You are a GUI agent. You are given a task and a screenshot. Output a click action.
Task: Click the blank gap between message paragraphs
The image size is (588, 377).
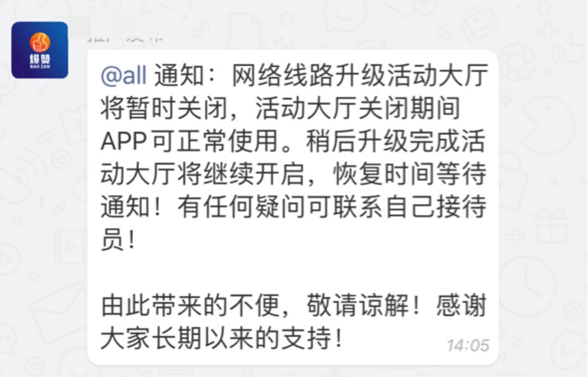click(x=294, y=273)
